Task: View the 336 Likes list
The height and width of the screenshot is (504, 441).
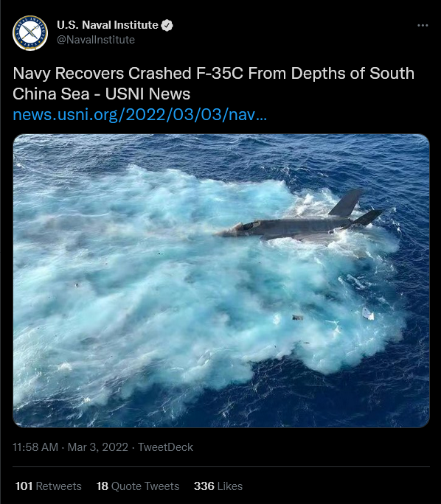Action: 218,486
